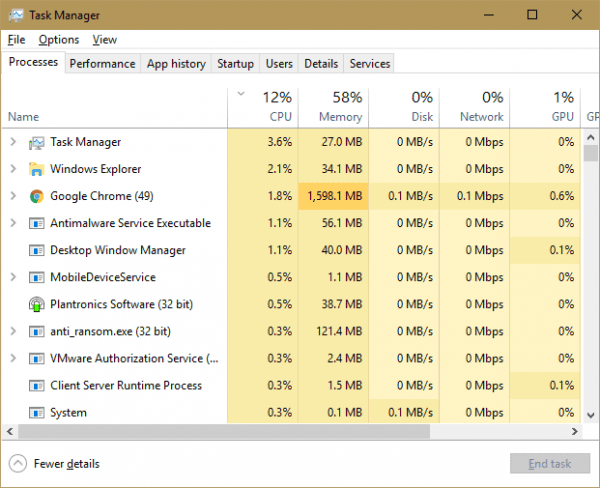Expand the Antimalware Service Executable group
Viewport: 600px width, 488px height.
tap(13, 223)
